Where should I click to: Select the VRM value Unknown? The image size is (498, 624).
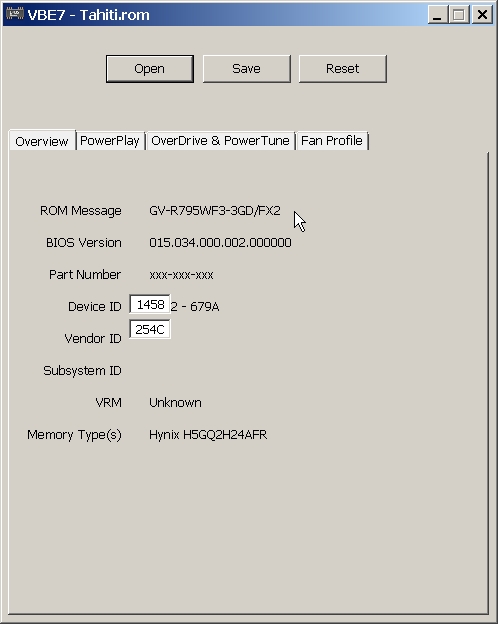175,403
